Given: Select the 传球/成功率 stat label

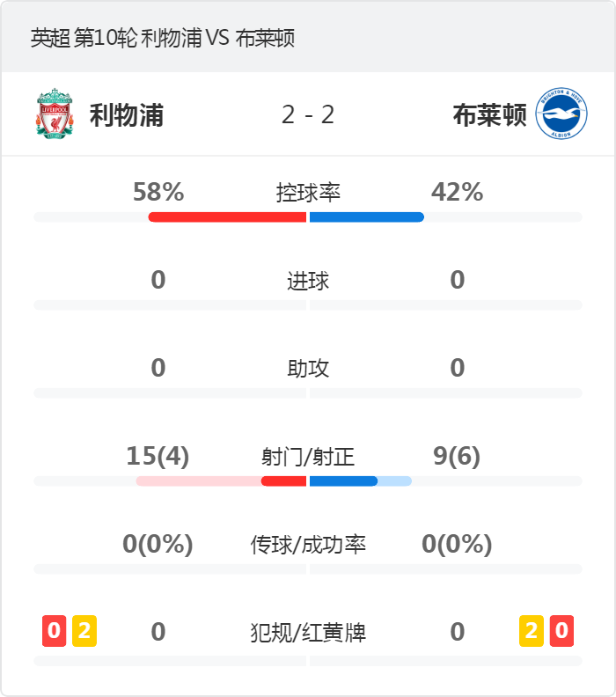Looking at the screenshot, I should click(x=308, y=545).
